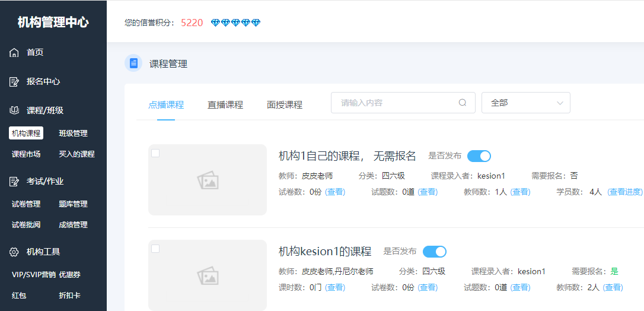644x311 pixels.
Task: Toggle 是否发布 switch for 机构kesion1的课程
Action: (x=434, y=252)
